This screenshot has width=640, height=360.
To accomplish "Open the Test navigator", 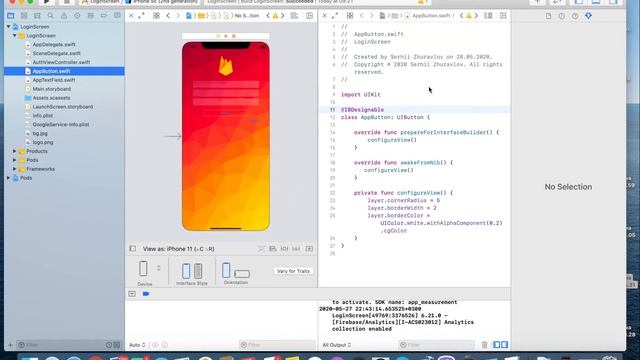I will pos(77,16).
